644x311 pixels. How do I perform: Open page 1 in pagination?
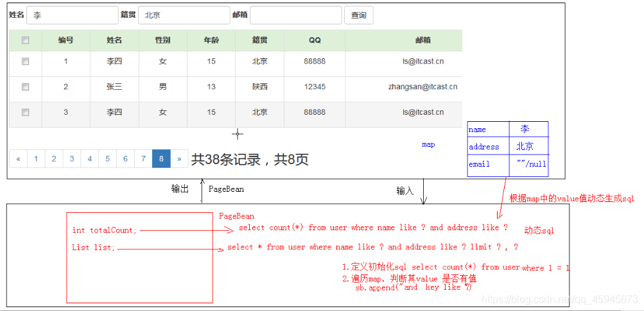pos(36,159)
